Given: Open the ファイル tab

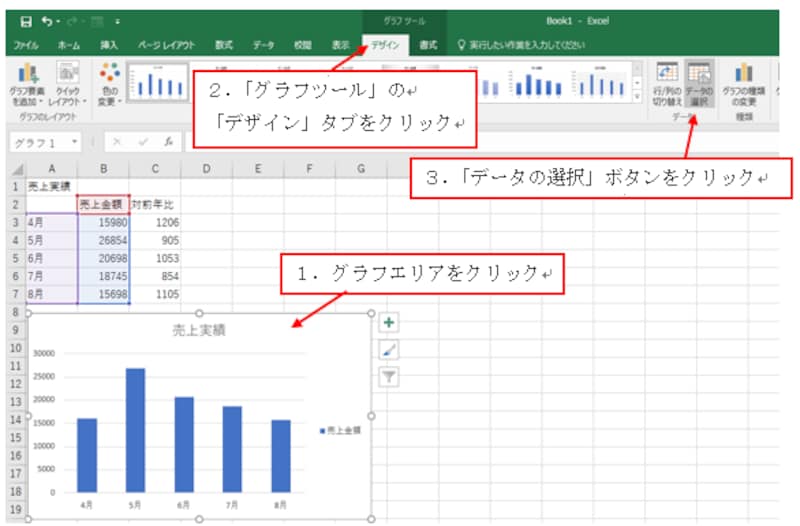Looking at the screenshot, I should pos(26,45).
